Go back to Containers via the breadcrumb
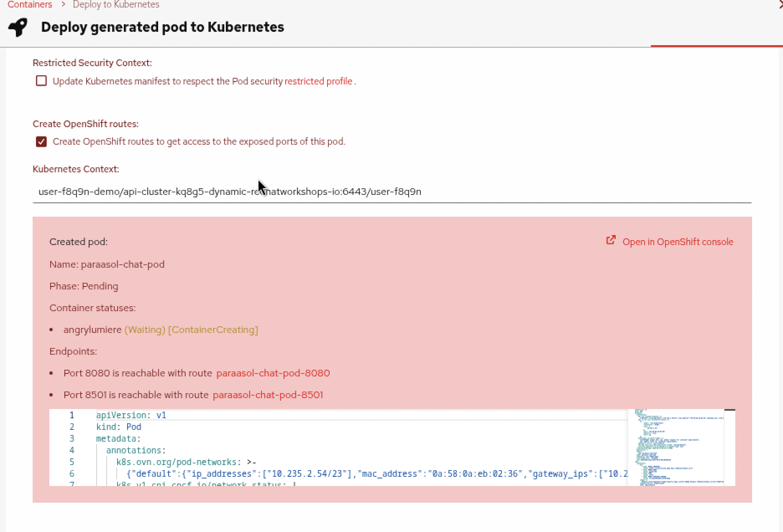Viewport: 783px width, 532px height. 30,5
